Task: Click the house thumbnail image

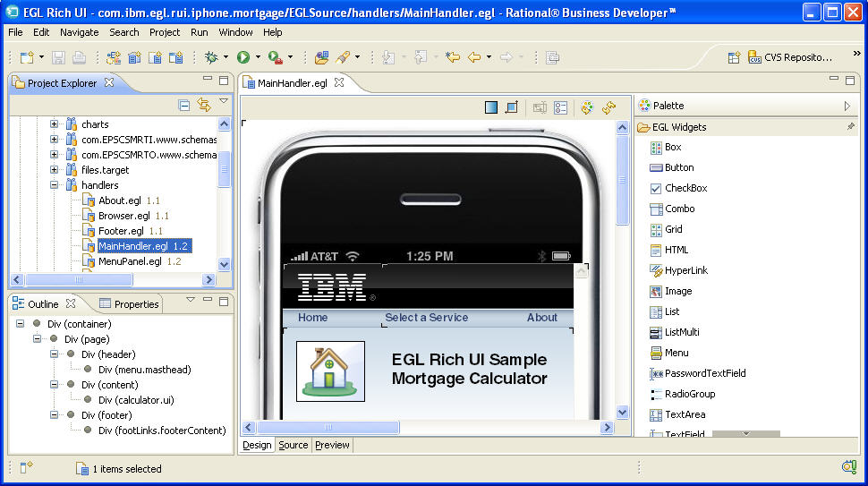Action: click(330, 371)
